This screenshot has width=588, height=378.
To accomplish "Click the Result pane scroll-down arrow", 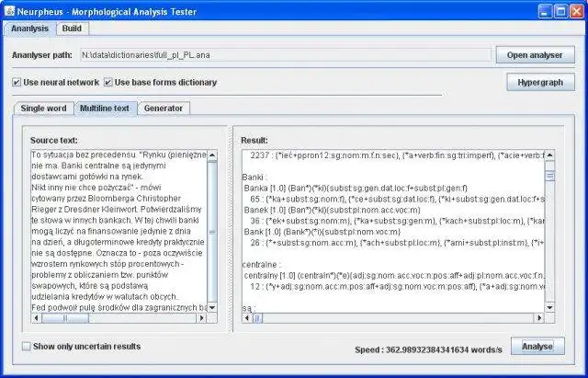I will click(549, 308).
